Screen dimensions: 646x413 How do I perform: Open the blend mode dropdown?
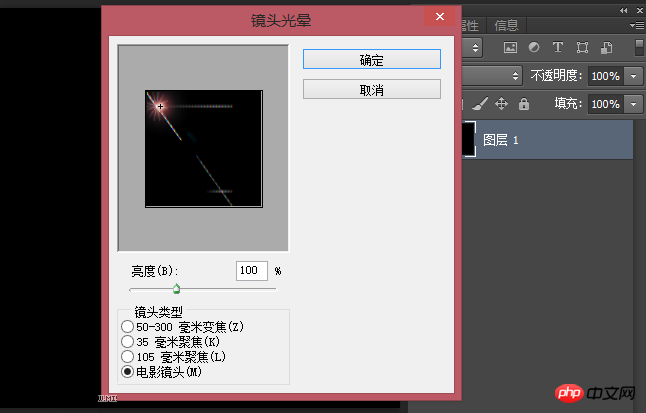pos(492,75)
